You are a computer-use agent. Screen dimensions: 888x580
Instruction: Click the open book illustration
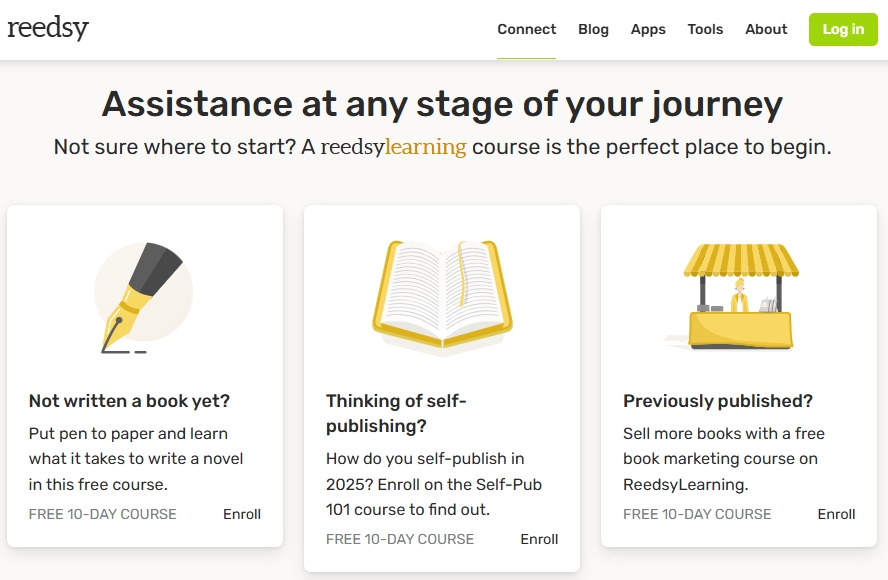tap(442, 298)
